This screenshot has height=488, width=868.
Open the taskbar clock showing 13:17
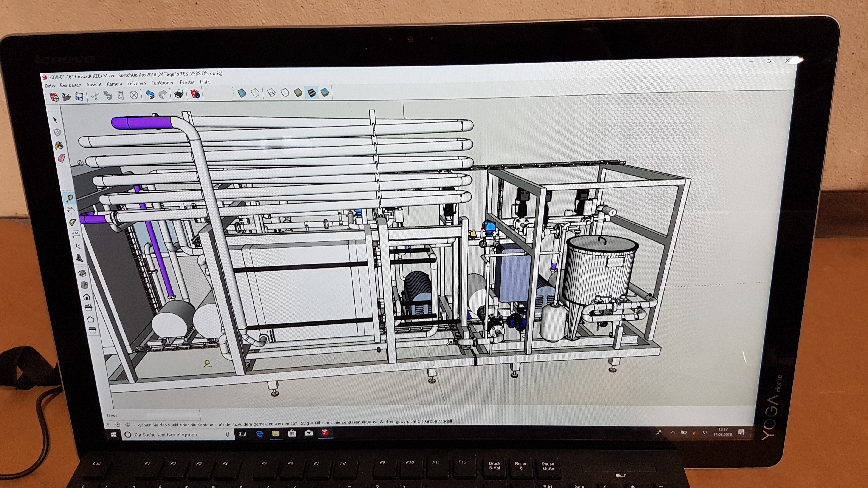click(x=723, y=432)
